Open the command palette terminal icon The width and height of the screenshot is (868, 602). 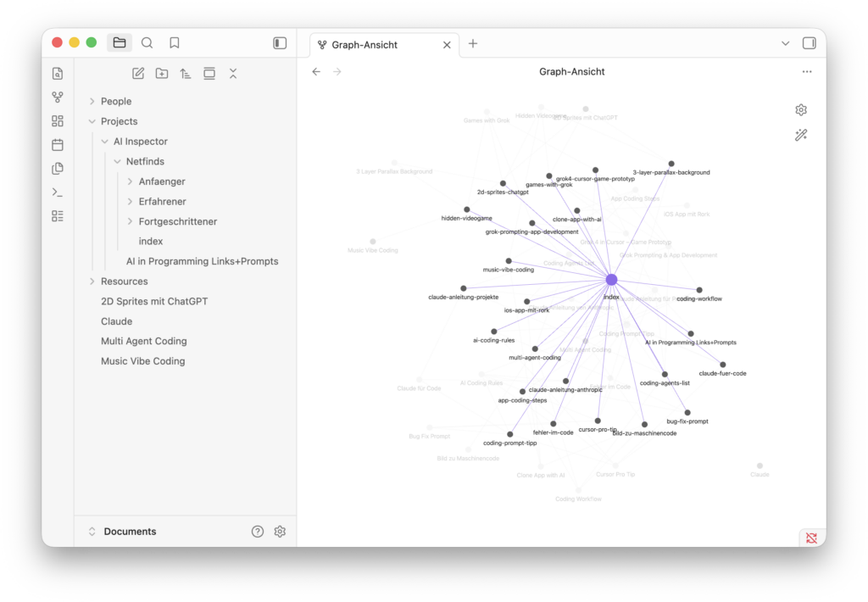[58, 192]
